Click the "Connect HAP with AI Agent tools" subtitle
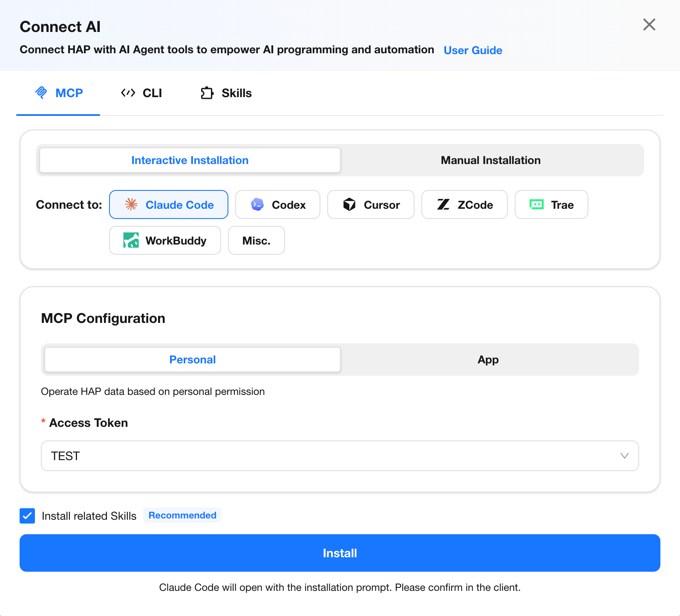Image resolution: width=680 pixels, height=616 pixels. point(227,49)
